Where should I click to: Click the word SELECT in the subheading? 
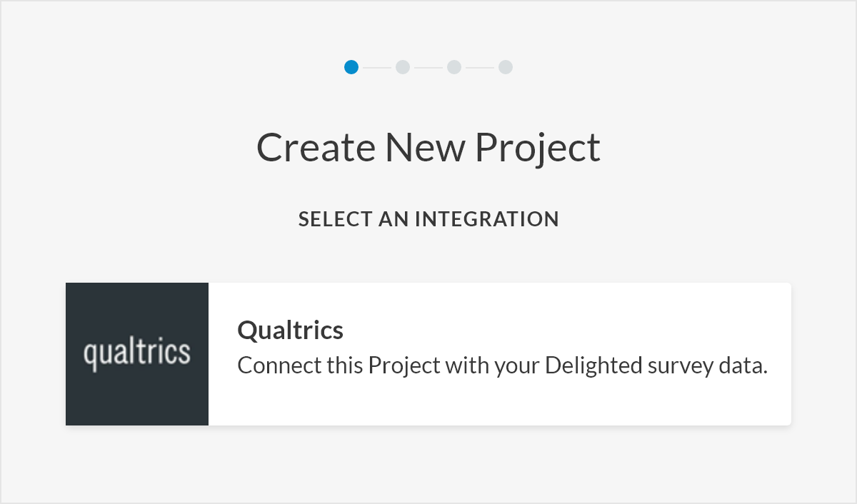point(335,219)
